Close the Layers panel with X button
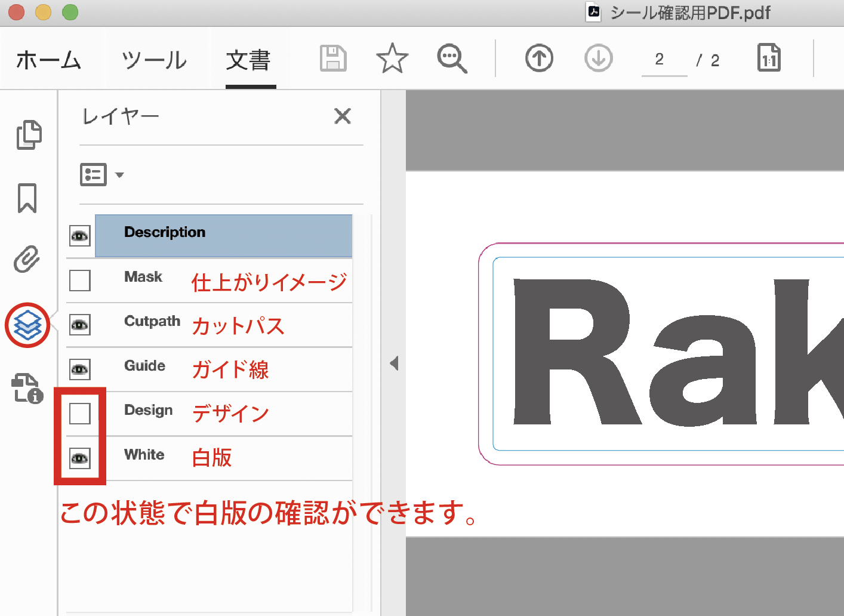844x616 pixels. tap(343, 116)
